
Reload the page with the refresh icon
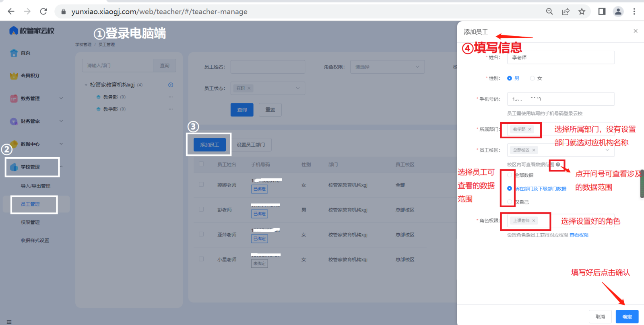43,12
